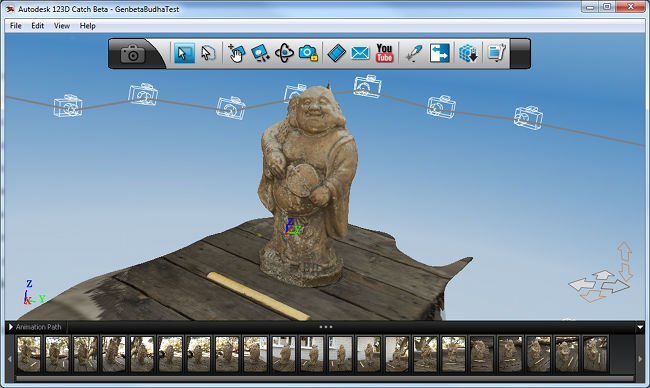Screen dimensions: 650x388
Task: Select the last photo thumbnail in filmstrip
Action: (595, 354)
